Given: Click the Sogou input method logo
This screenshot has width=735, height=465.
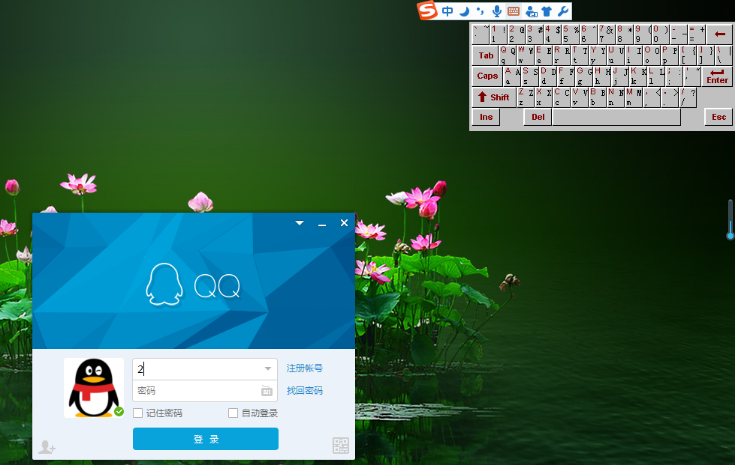Looking at the screenshot, I should click(428, 11).
